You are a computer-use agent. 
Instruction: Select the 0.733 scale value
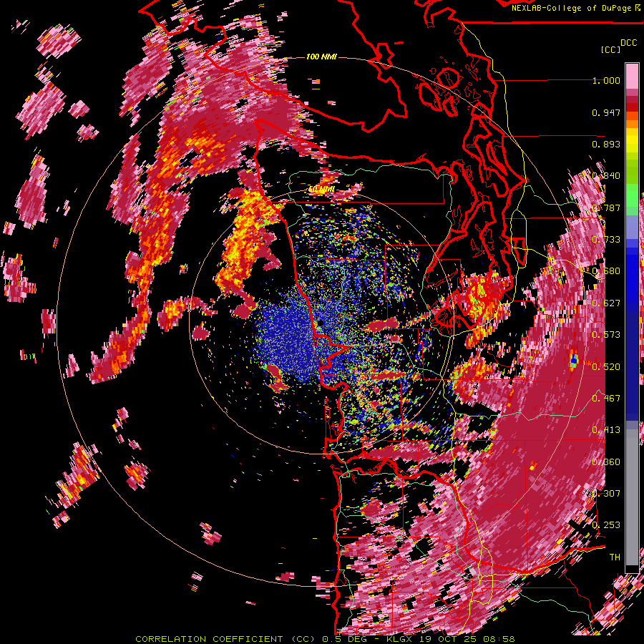click(606, 240)
